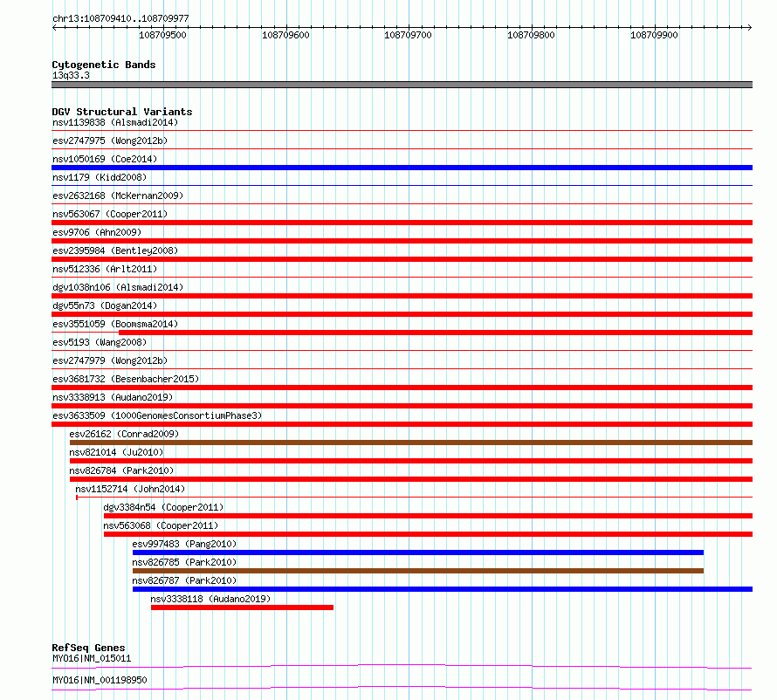Click the blue nsv1050169 variant bar
This screenshot has width=777, height=700.
(x=402, y=168)
